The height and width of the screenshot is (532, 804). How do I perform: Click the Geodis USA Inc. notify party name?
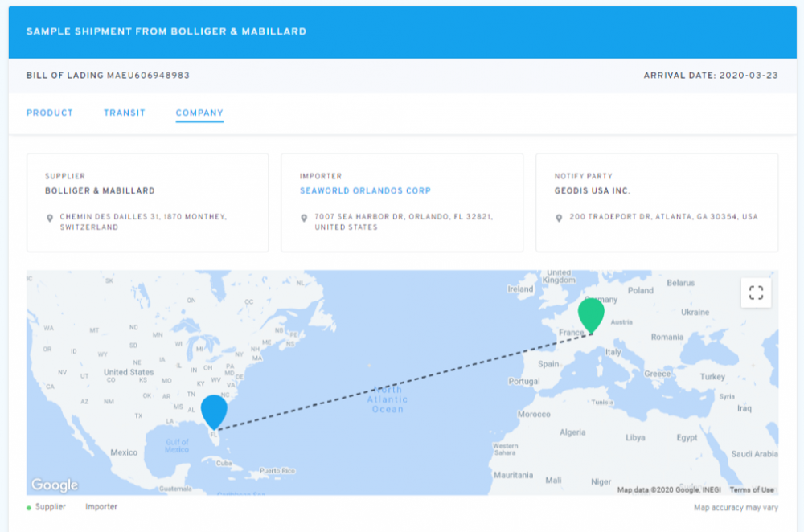point(593,191)
